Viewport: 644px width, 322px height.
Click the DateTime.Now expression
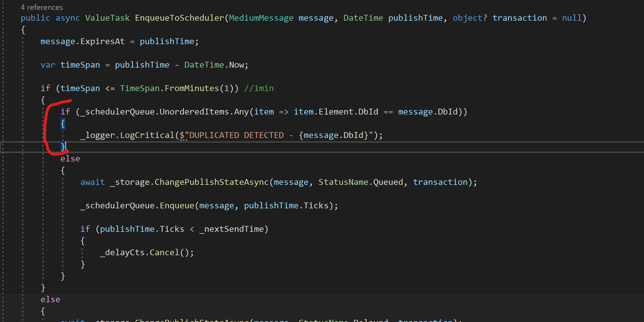(215, 65)
